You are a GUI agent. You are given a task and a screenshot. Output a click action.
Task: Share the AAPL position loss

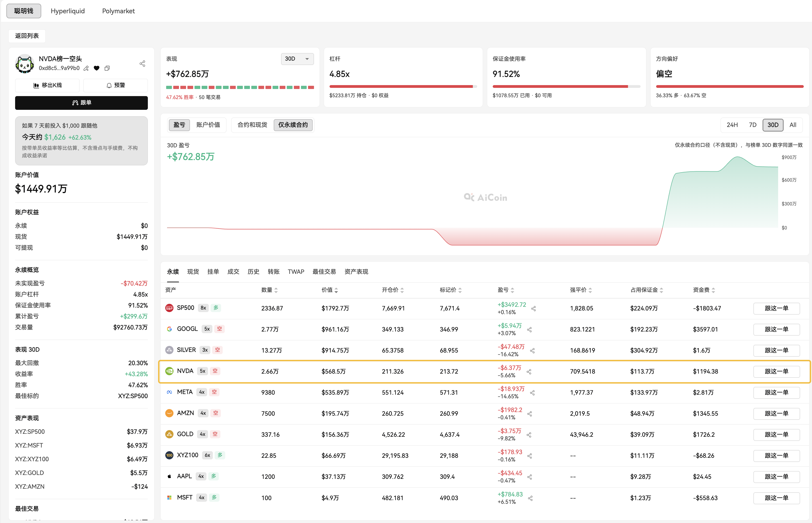tap(530, 477)
